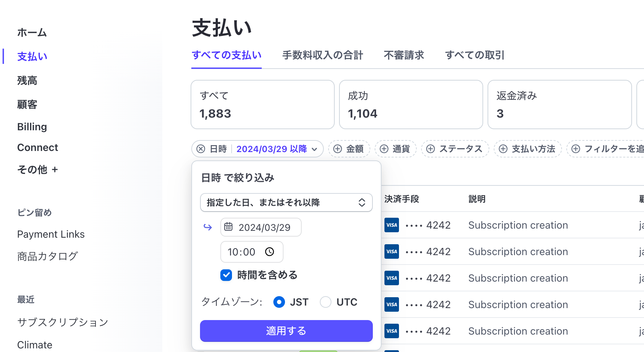Select the JST timezone radio button

pyautogui.click(x=279, y=302)
